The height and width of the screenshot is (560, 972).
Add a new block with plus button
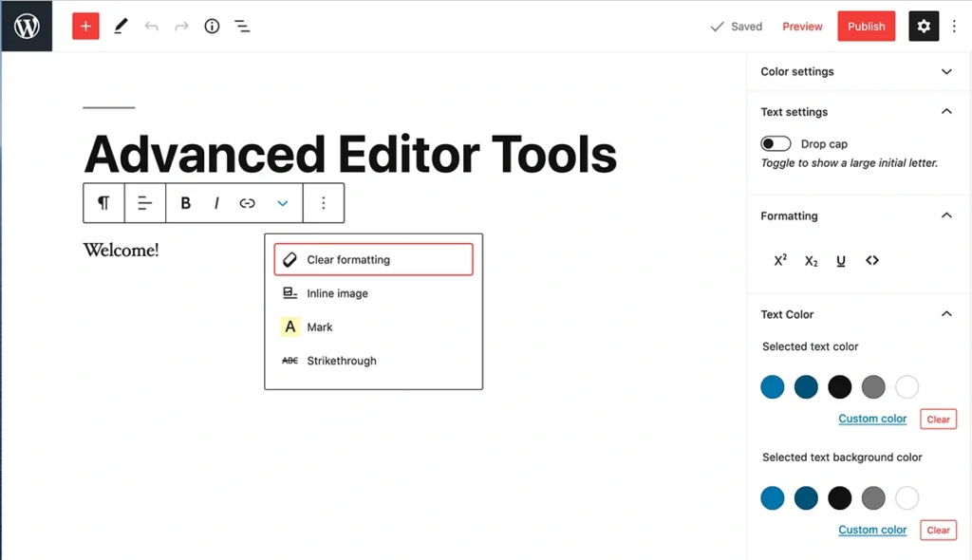coord(85,26)
